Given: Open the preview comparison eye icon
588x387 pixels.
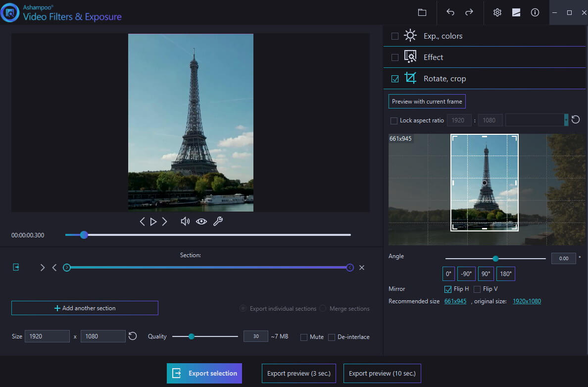Looking at the screenshot, I should (x=201, y=221).
